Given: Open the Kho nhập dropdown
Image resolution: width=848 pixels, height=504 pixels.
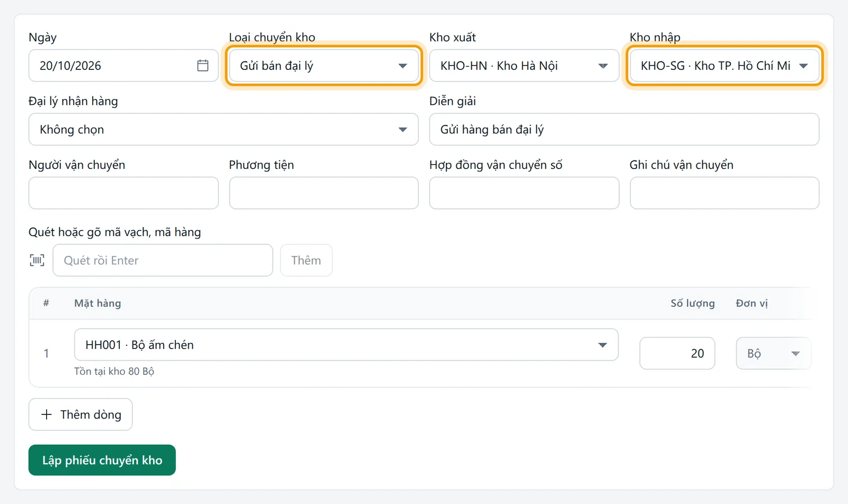Looking at the screenshot, I should (x=725, y=66).
